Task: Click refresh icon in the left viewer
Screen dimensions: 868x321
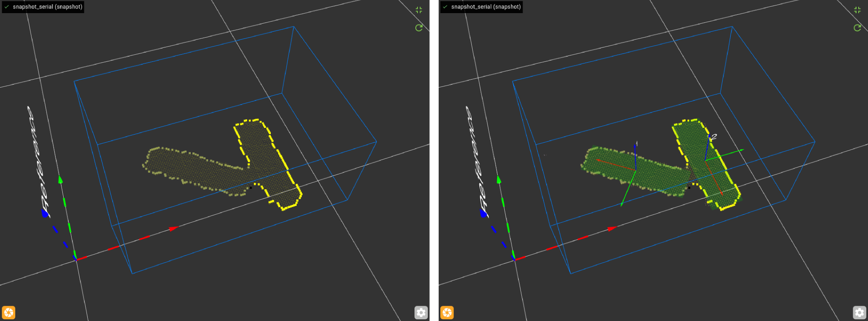Action: pyautogui.click(x=419, y=28)
